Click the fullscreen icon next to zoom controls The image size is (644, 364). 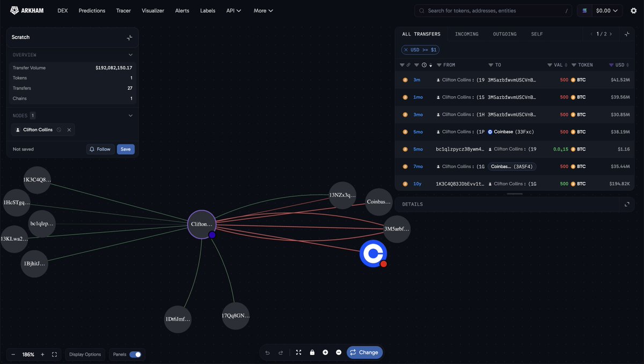point(54,354)
